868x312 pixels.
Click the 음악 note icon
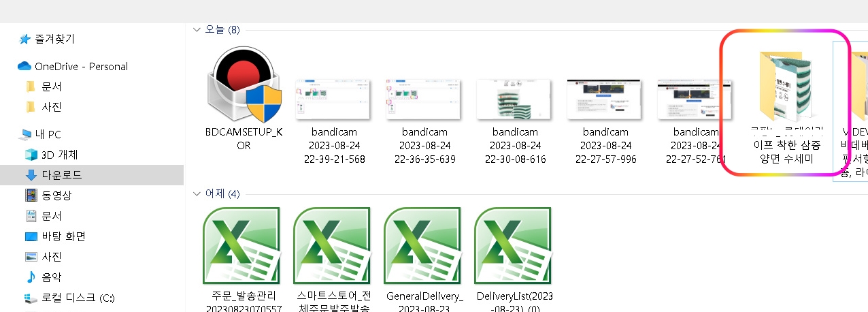(31, 277)
